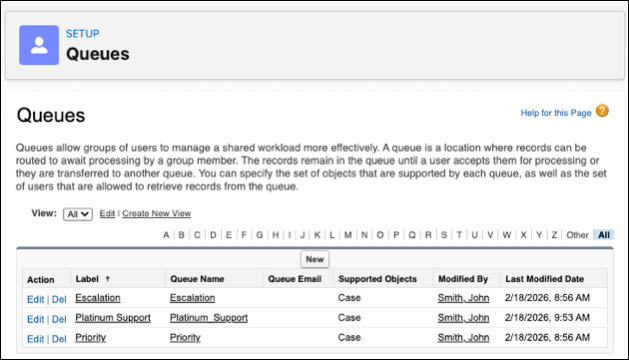The height and width of the screenshot is (360, 629).
Task: Open the Escalation label link
Action: point(98,298)
